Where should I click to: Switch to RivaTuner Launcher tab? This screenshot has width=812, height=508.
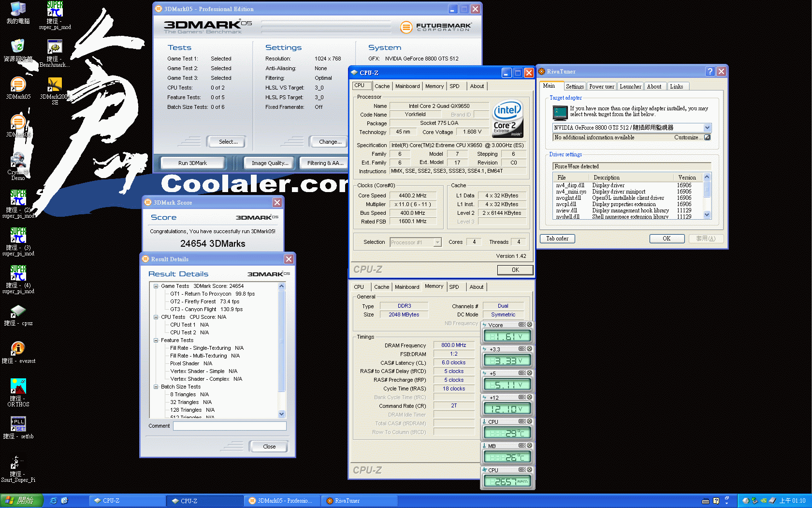(631, 87)
